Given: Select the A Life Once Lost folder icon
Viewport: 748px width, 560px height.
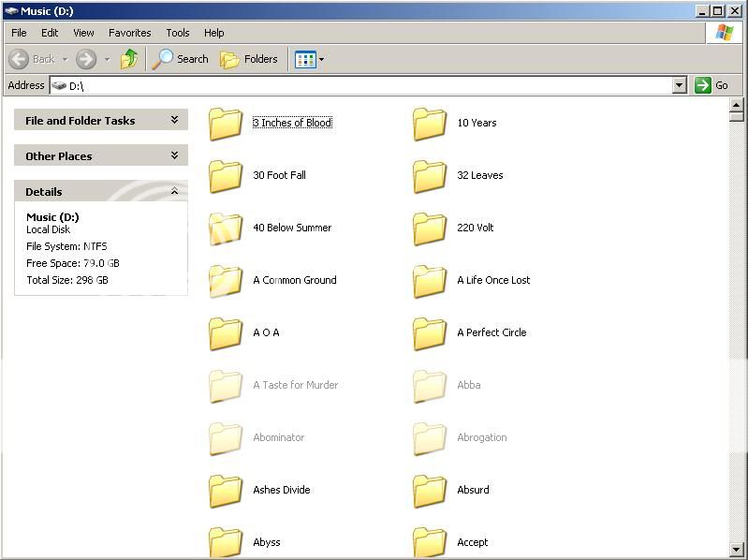Looking at the screenshot, I should pyautogui.click(x=430, y=281).
